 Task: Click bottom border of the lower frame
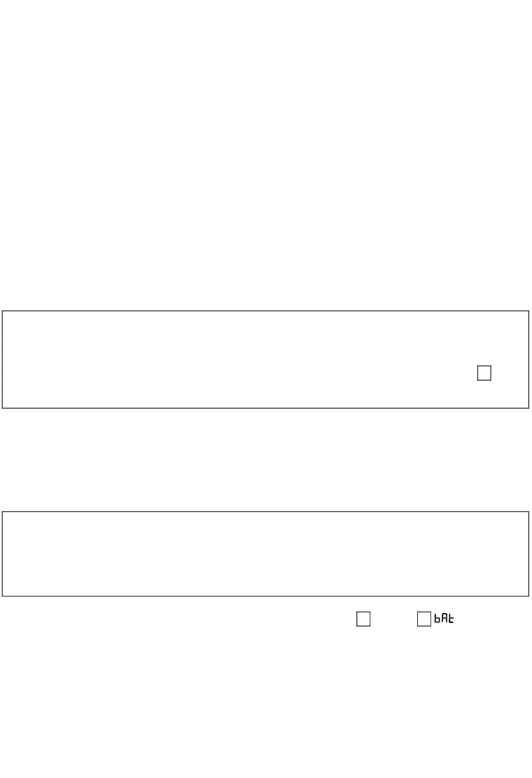pos(265,596)
